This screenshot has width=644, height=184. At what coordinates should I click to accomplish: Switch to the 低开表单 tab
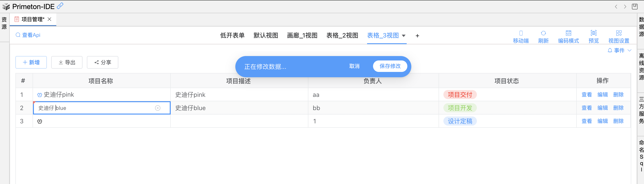(232, 36)
